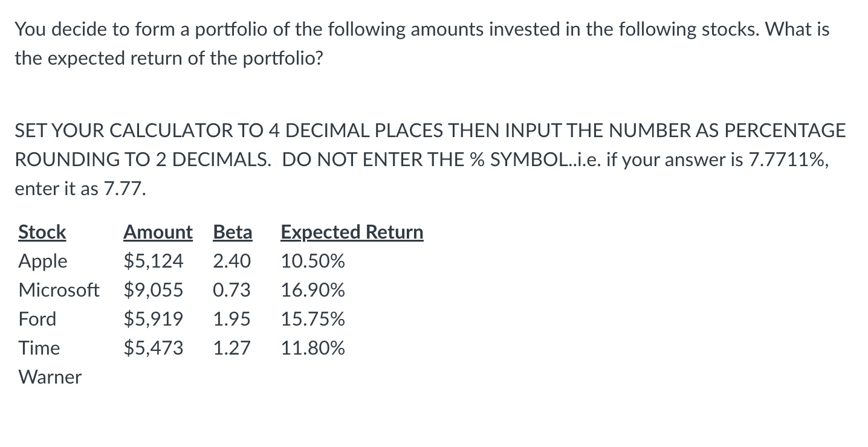Select the Ford stock name
This screenshot has height=447, width=868.
tap(37, 319)
